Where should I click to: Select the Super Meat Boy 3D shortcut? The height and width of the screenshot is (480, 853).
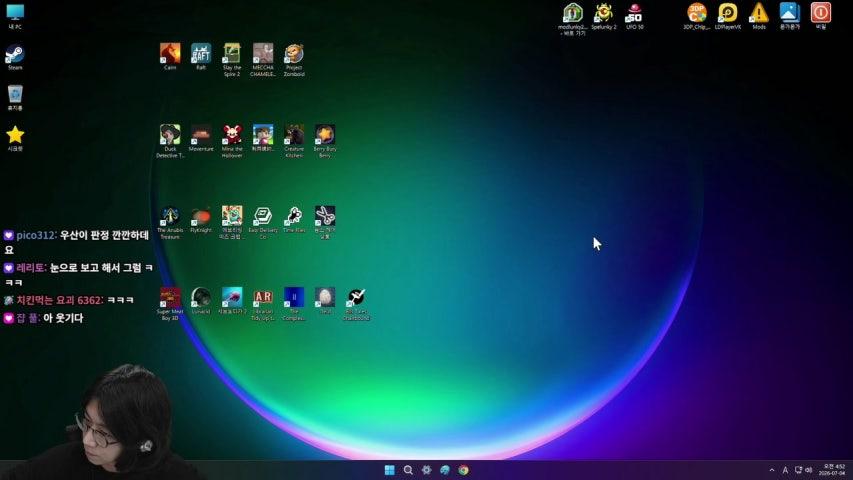tap(170, 303)
